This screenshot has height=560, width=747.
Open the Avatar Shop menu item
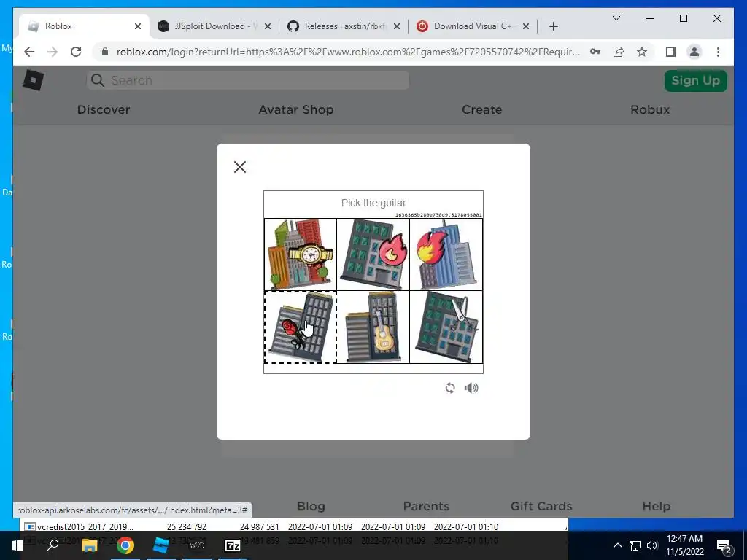(296, 109)
